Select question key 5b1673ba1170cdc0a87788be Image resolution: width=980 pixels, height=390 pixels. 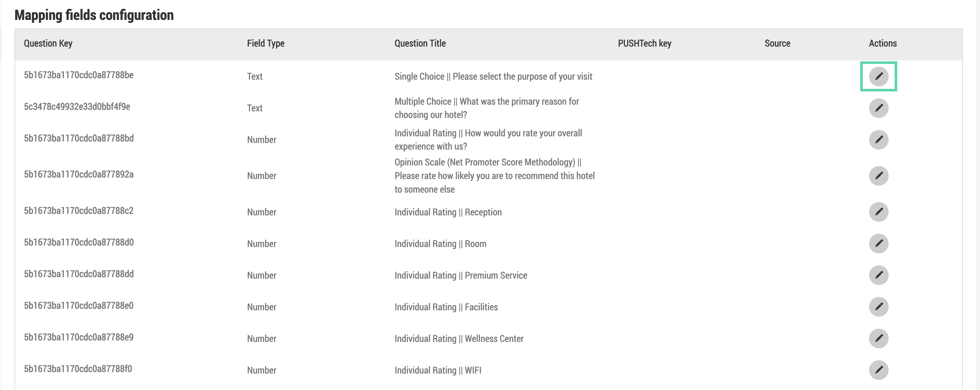pos(78,75)
